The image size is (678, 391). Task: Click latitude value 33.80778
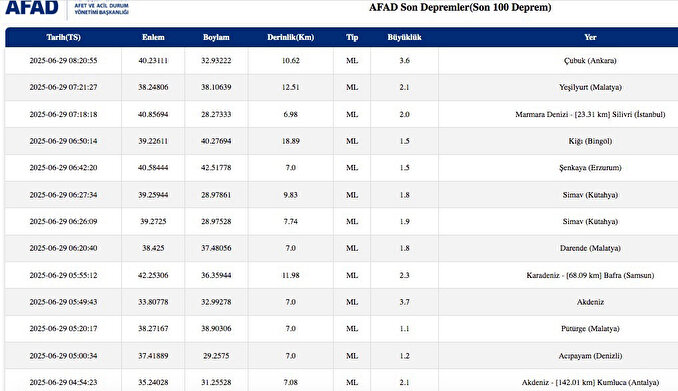tap(153, 302)
